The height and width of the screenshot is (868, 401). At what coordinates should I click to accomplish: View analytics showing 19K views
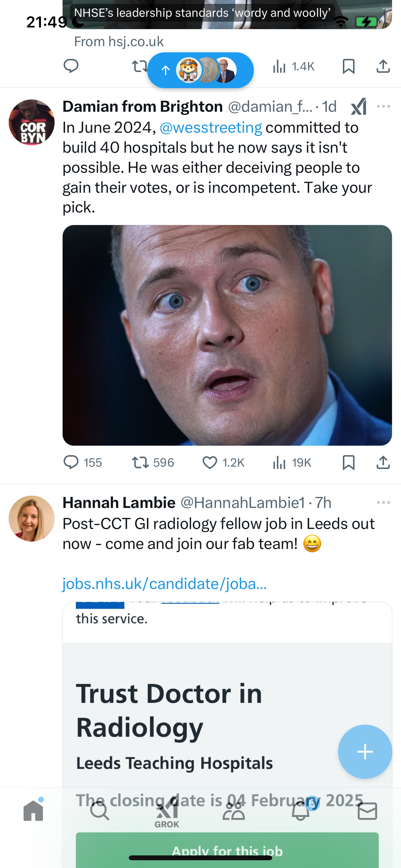coord(292,462)
